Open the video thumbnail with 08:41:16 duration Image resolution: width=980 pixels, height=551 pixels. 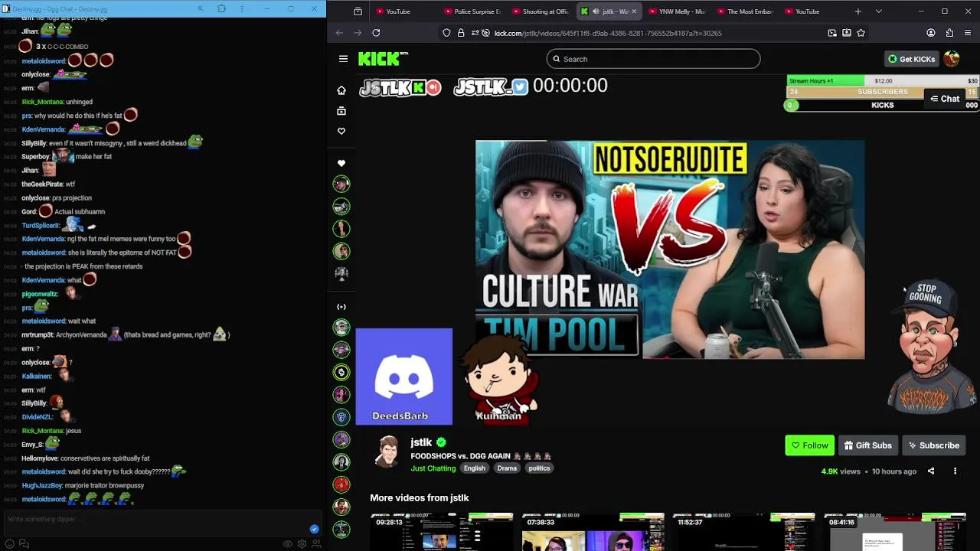[x=894, y=532]
